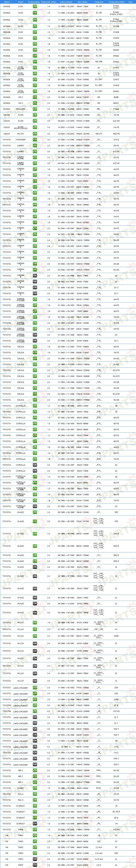Click diesel ON icon in Toyota Starlet row
The width and height of the screenshot is (136, 868).
point(35,823)
